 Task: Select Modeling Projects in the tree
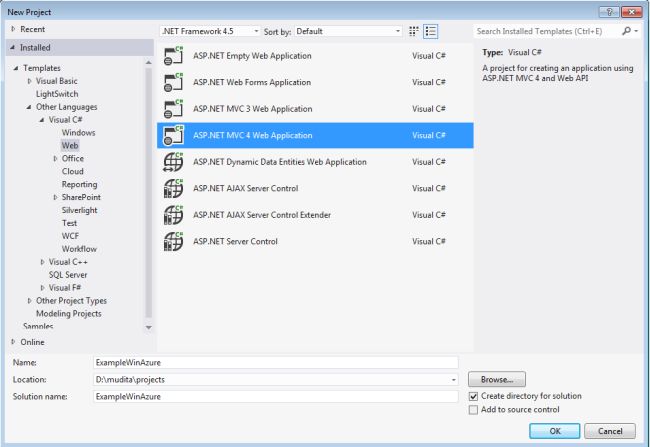coord(69,313)
